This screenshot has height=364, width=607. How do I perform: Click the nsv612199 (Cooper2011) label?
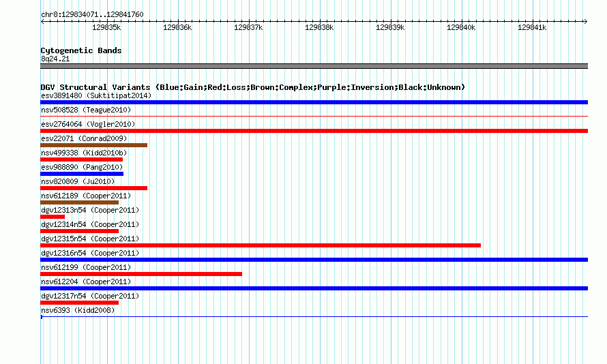(86, 267)
